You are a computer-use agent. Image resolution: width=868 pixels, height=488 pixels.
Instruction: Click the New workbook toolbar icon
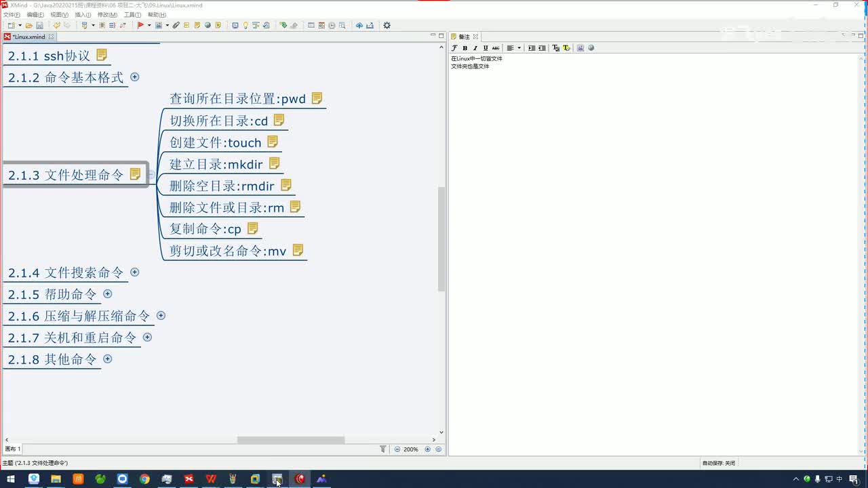tap(11, 26)
